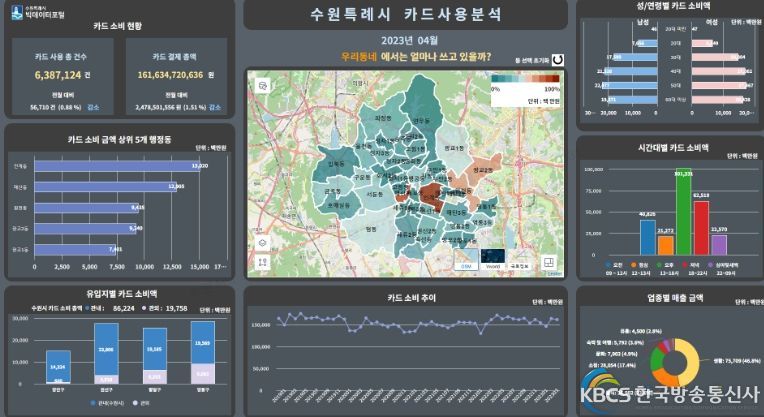Open the map layers icon
764x417 pixels.
[x=261, y=243]
